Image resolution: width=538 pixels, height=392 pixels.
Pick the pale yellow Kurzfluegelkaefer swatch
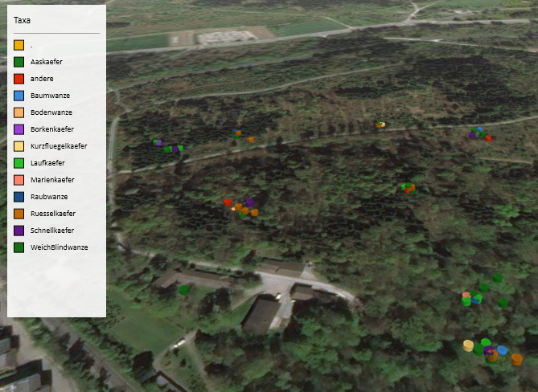[18, 146]
